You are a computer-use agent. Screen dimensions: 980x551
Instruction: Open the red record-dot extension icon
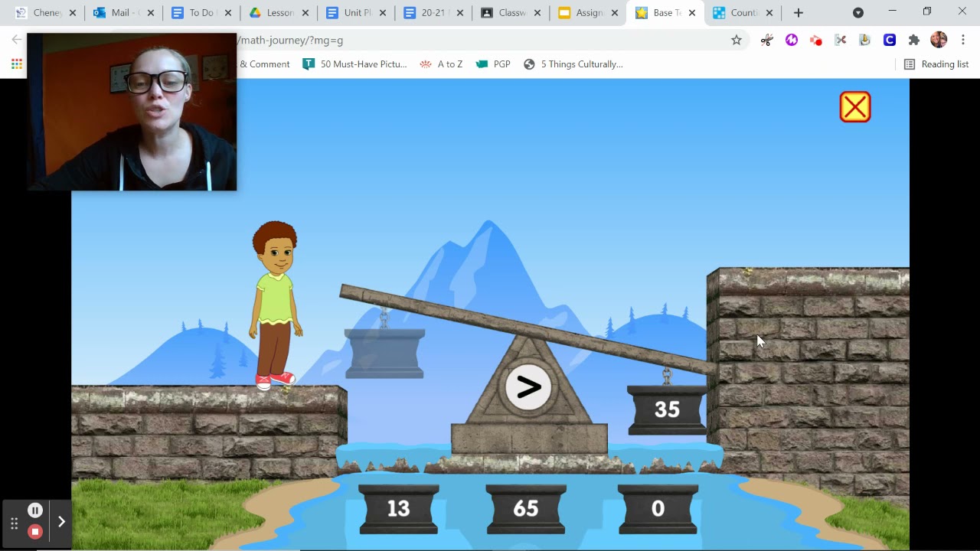816,40
